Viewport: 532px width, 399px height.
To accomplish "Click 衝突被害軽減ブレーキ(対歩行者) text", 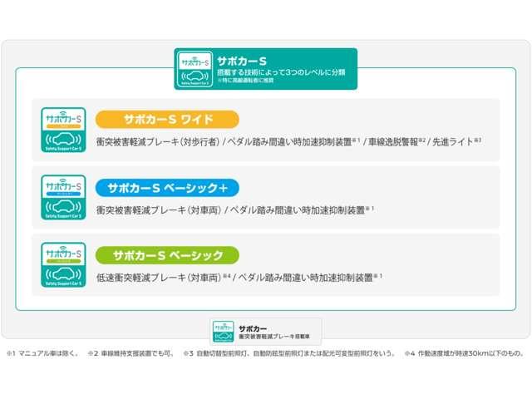I will pos(157,142).
